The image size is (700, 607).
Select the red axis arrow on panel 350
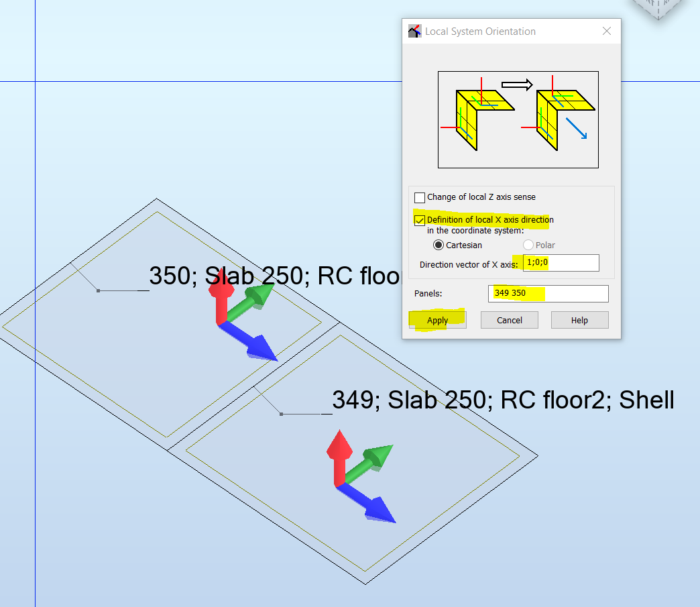221,292
